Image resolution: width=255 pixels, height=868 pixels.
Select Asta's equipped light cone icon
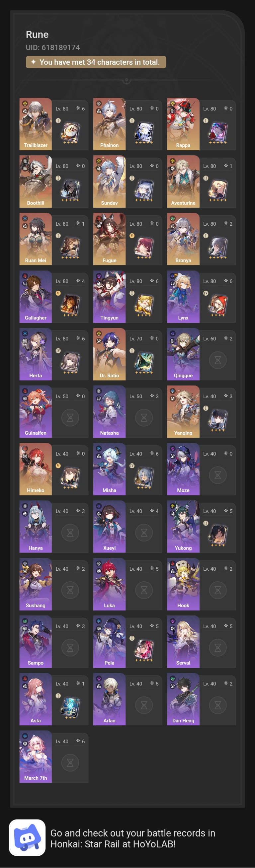[70, 708]
